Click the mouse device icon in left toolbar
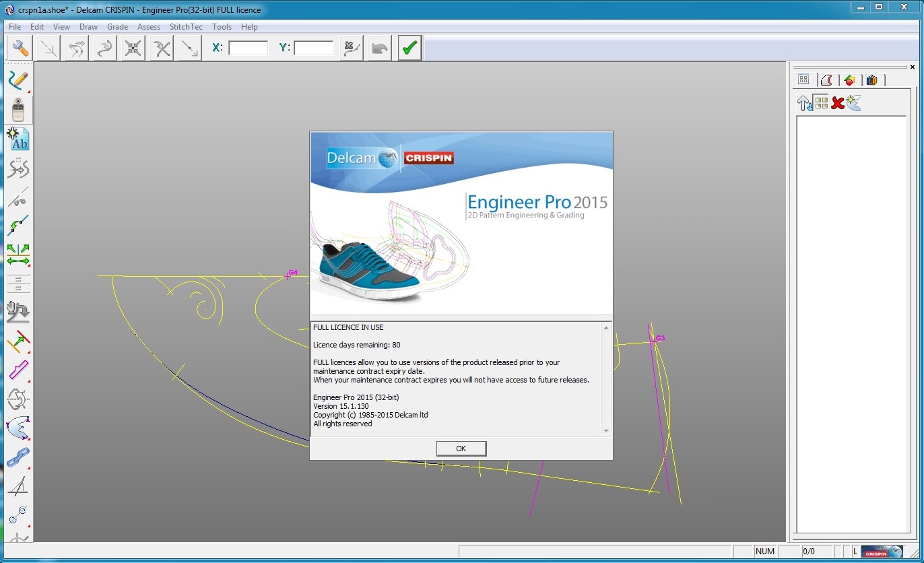 point(18,110)
